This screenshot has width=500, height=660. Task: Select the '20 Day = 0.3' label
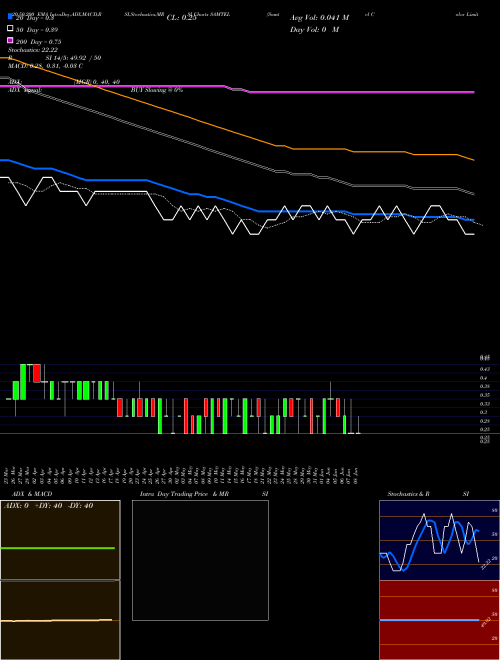(x=35, y=18)
